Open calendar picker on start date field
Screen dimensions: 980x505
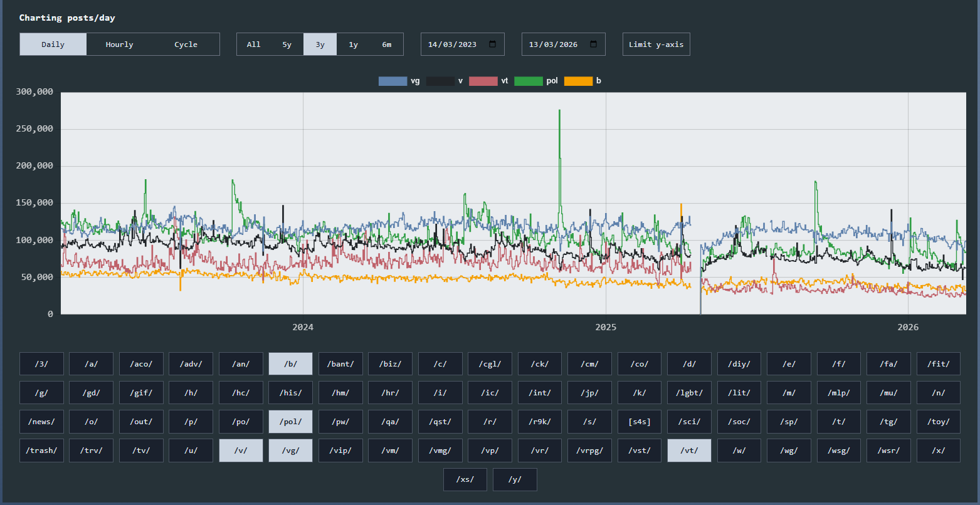click(492, 44)
